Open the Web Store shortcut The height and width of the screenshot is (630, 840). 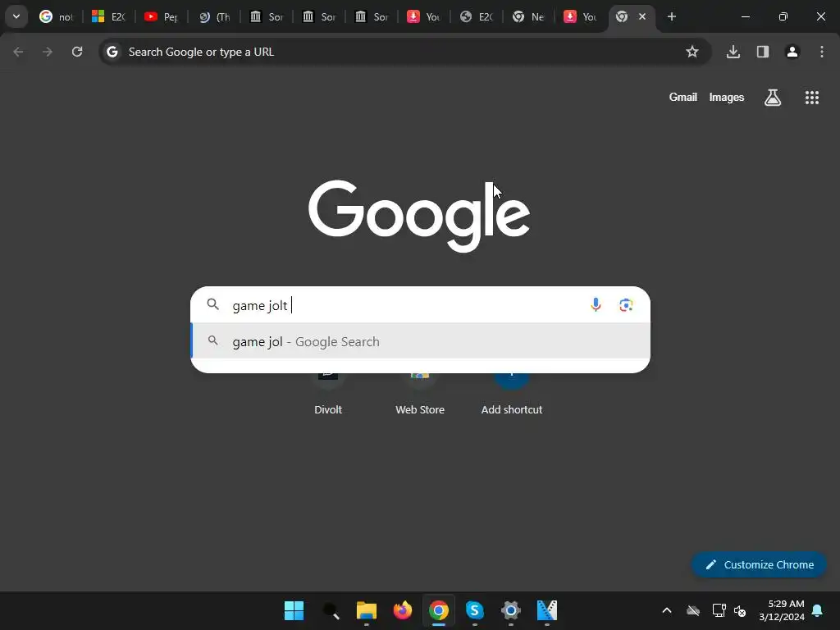pos(420,394)
